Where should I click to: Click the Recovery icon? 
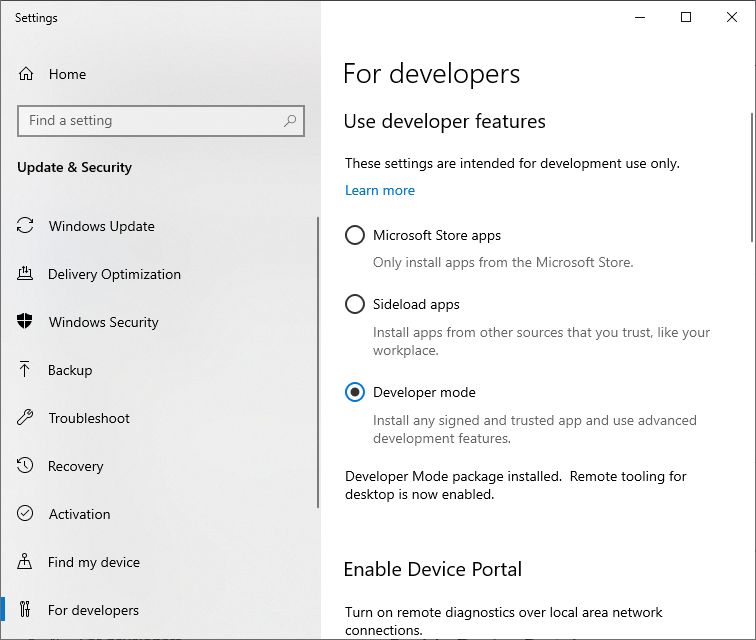point(26,466)
